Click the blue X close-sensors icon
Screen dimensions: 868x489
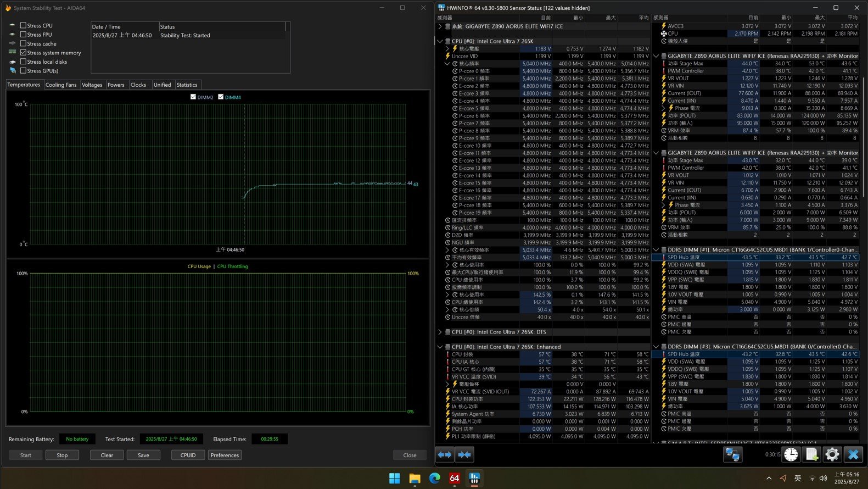[853, 454]
